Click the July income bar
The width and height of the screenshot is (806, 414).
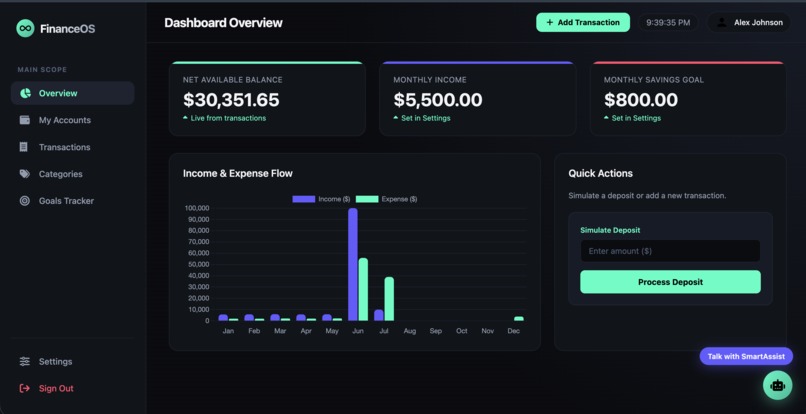(x=379, y=315)
